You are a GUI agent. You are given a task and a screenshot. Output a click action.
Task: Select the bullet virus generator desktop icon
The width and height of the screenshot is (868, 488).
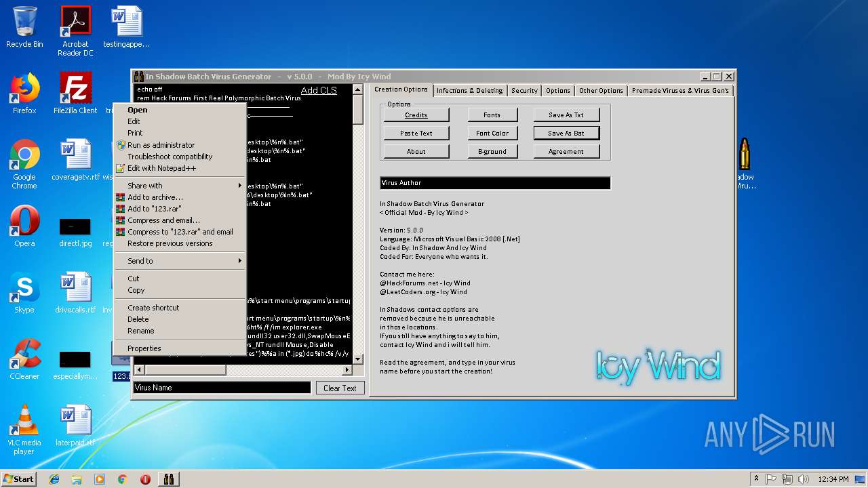tap(745, 163)
